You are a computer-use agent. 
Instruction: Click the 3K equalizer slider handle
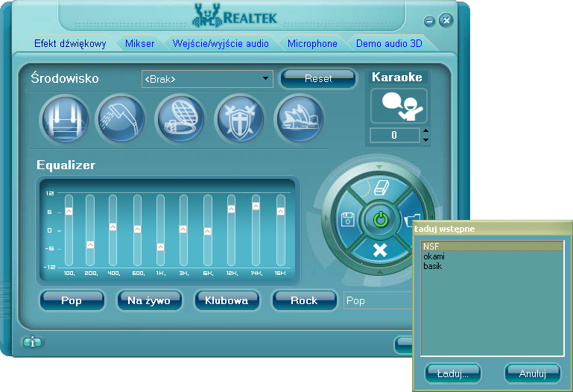tap(183, 229)
